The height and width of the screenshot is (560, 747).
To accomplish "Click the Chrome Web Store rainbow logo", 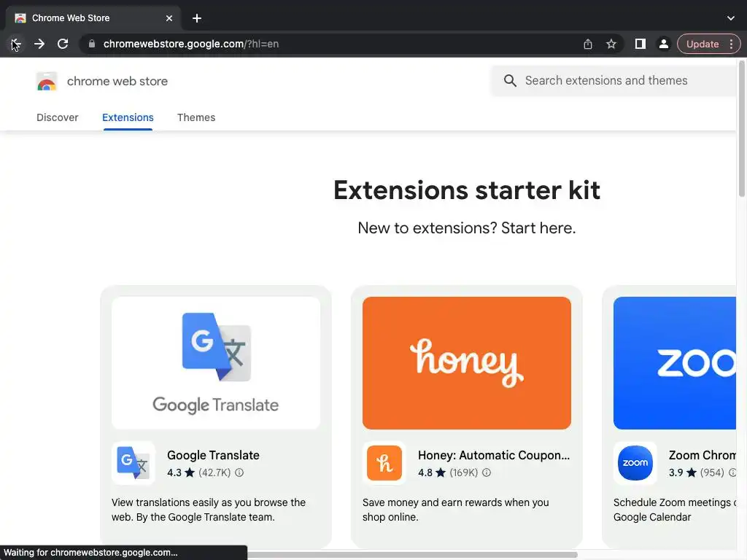I will point(47,82).
